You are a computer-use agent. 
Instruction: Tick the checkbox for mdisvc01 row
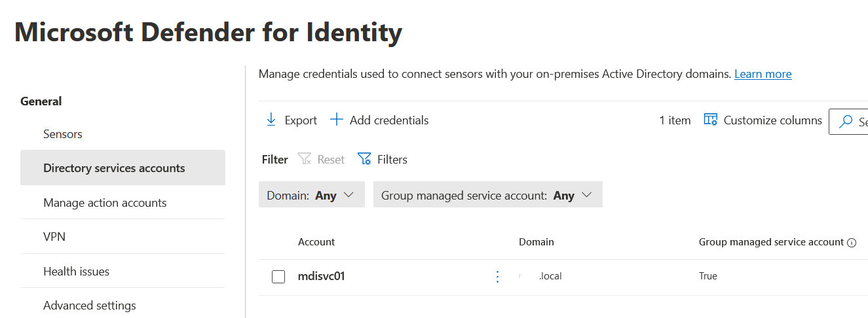pyautogui.click(x=278, y=277)
